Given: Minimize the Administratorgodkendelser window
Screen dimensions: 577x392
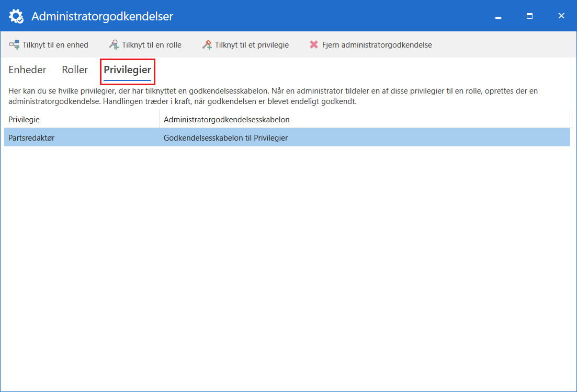Looking at the screenshot, I should (498, 16).
